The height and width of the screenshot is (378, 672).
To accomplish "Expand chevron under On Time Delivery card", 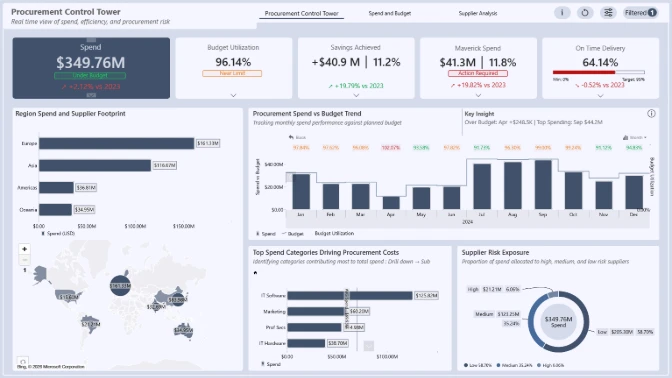I will (x=600, y=96).
